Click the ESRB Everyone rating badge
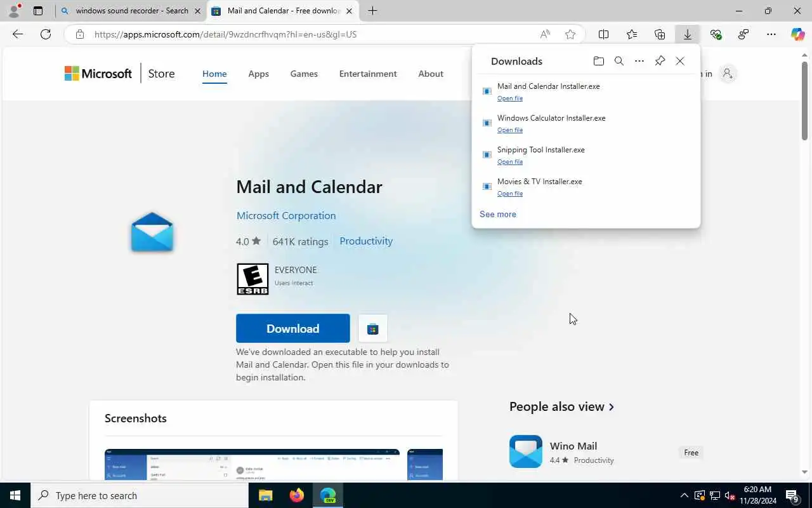812x508 pixels. click(252, 279)
